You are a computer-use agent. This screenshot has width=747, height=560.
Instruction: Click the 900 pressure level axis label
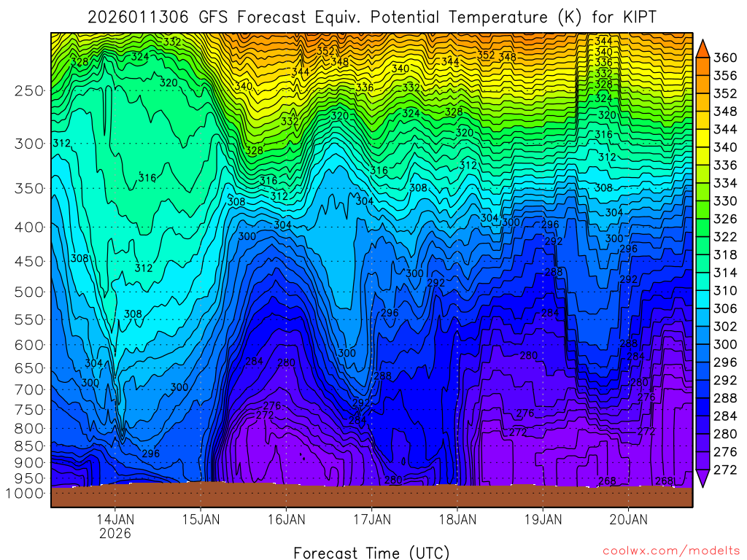point(29,462)
